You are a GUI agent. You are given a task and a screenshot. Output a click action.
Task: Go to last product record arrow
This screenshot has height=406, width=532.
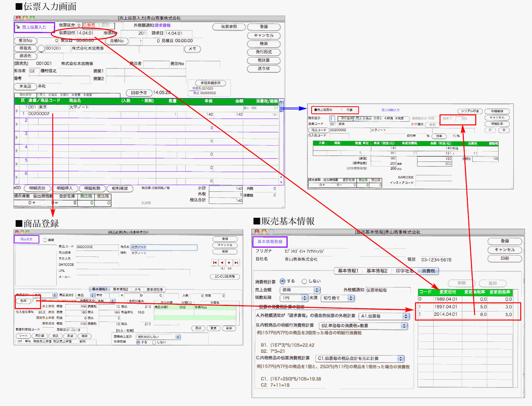tap(236, 262)
